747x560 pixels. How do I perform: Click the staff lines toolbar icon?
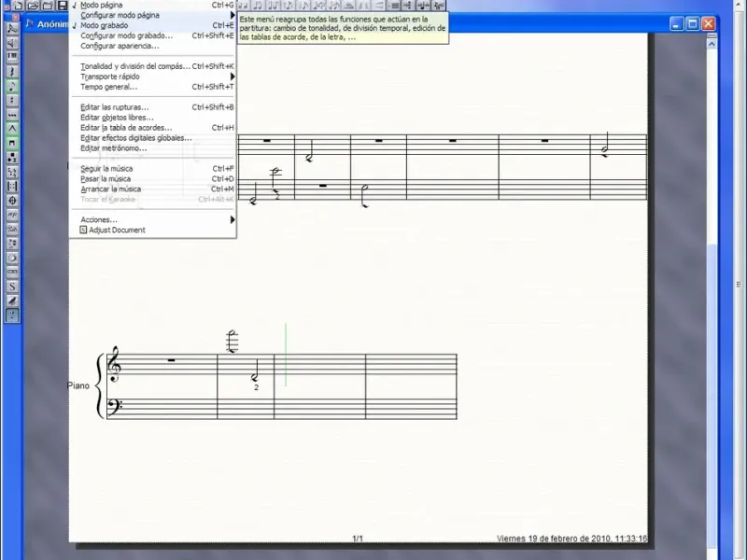tap(393, 6)
